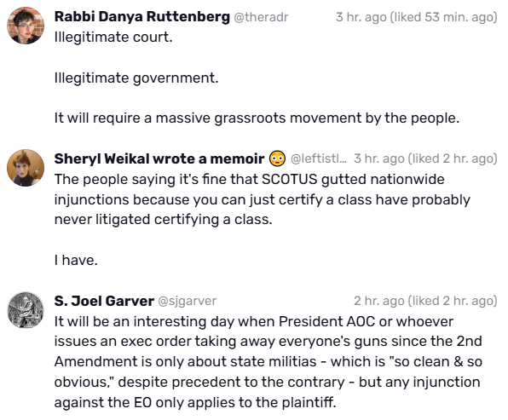Viewport: 508px width, 420px height.
Task: Click the Sheryl Weikal wrote a memoir name
Action: (x=159, y=158)
